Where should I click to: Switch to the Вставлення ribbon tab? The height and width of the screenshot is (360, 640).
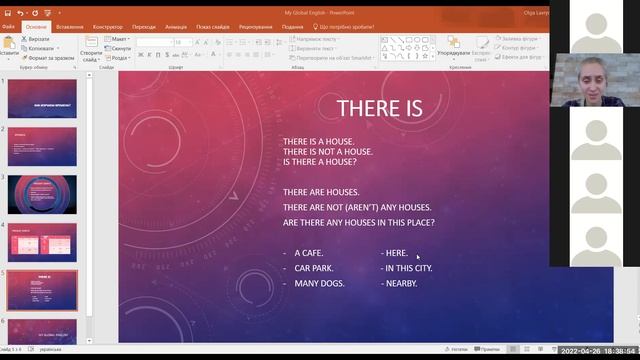point(70,27)
